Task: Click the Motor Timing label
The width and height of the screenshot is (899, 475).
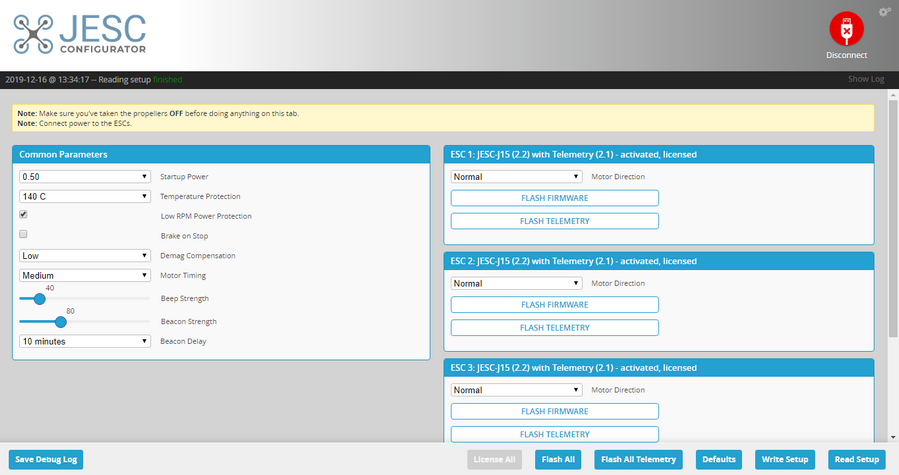Action: pos(183,275)
